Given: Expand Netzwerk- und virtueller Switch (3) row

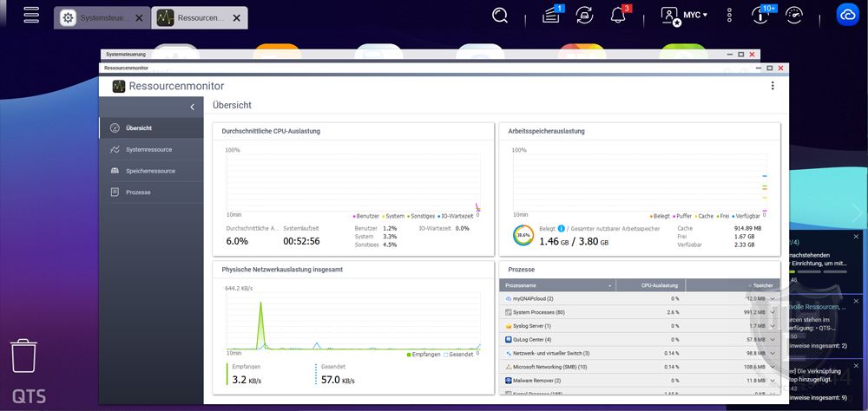Looking at the screenshot, I should tap(773, 353).
